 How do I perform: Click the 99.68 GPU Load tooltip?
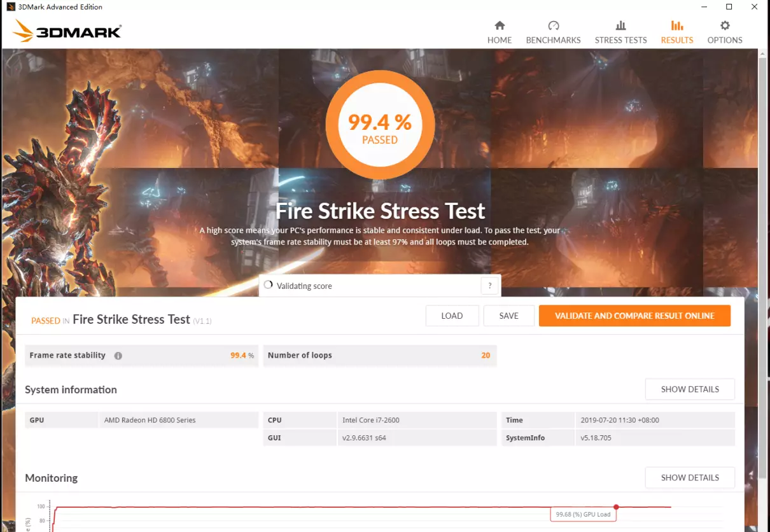(x=583, y=514)
